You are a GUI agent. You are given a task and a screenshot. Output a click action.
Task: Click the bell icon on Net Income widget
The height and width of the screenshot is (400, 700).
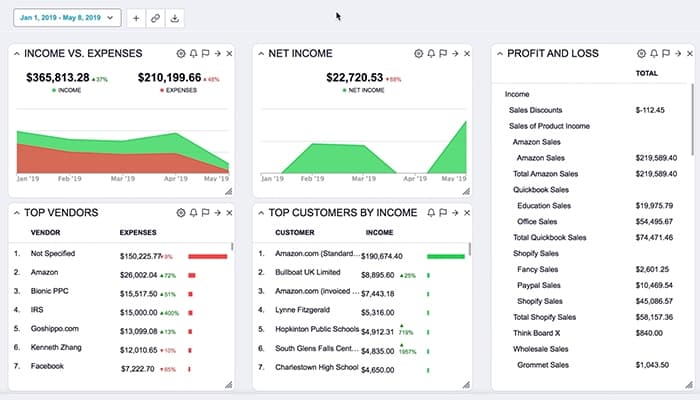click(430, 53)
